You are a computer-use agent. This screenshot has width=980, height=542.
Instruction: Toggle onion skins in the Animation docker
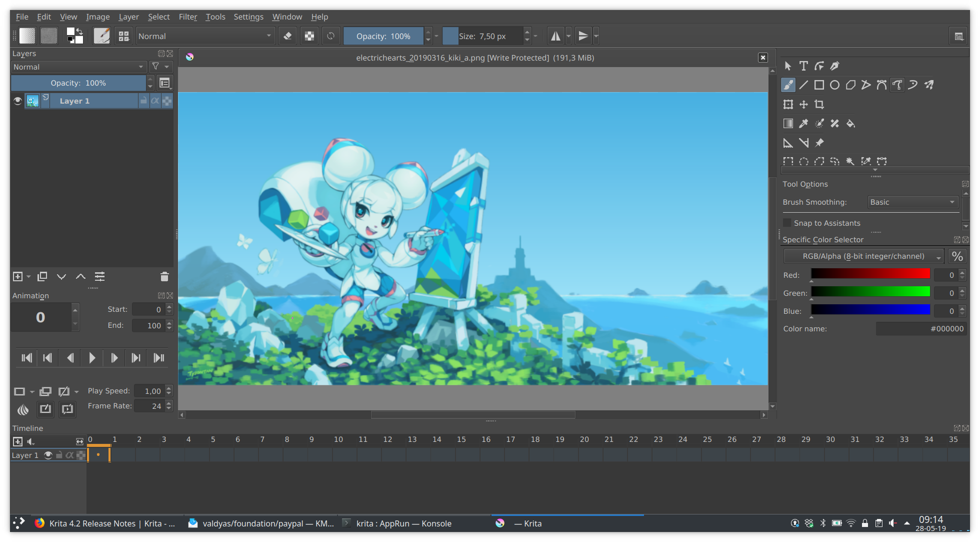click(x=23, y=409)
